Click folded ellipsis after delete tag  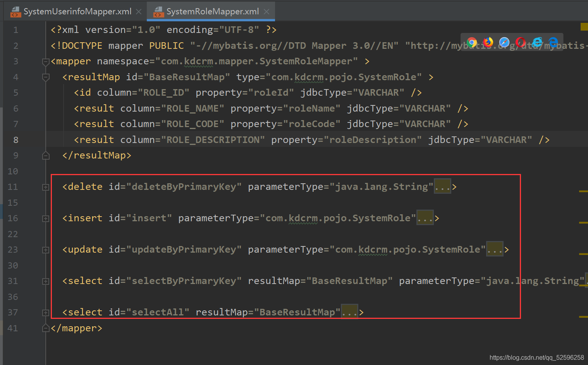coord(442,187)
